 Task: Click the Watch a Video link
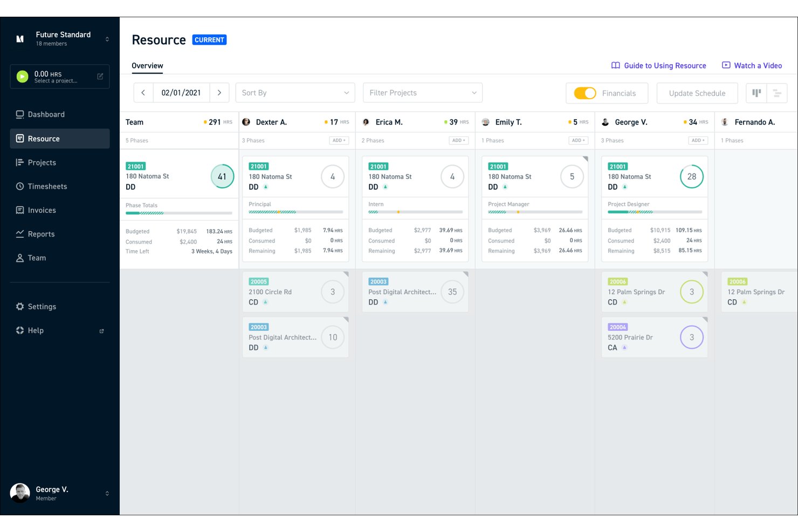pyautogui.click(x=752, y=65)
